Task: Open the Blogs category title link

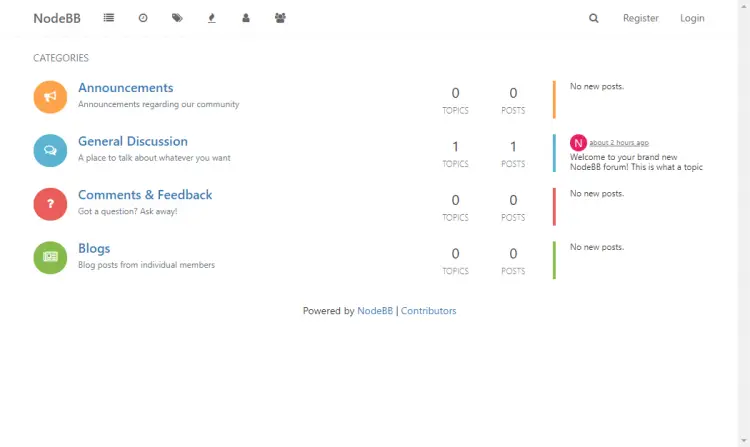Action: [94, 248]
